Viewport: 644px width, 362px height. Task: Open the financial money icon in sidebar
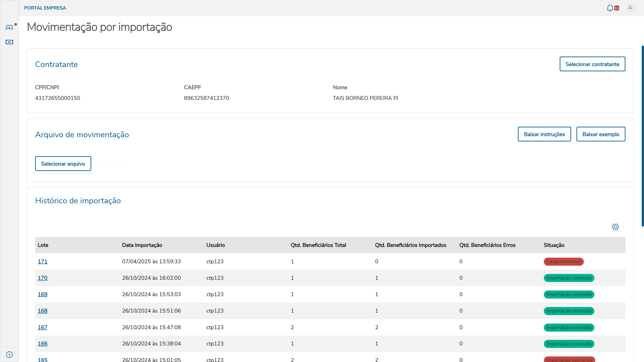tap(9, 42)
